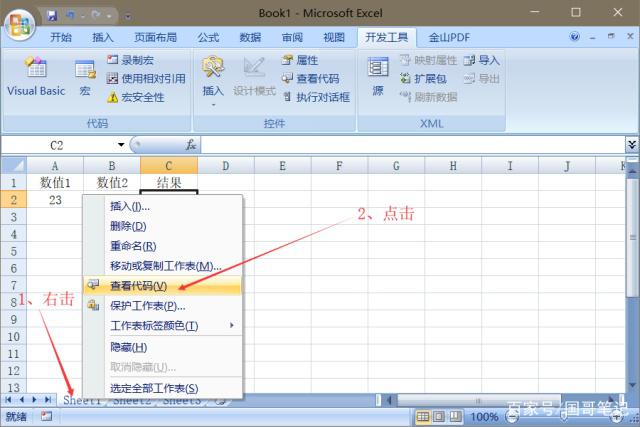640x427 pixels.
Task: Switch to the 数据 ribbon tab
Action: point(250,38)
